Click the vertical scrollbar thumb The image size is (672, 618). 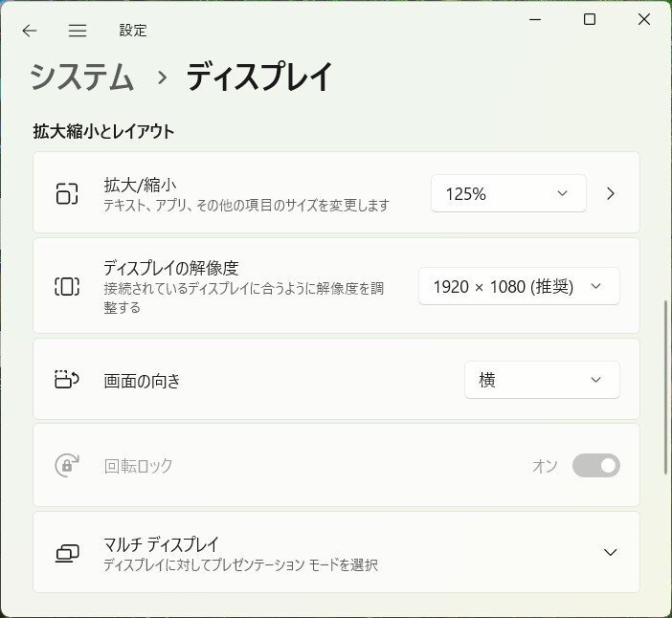(x=665, y=387)
